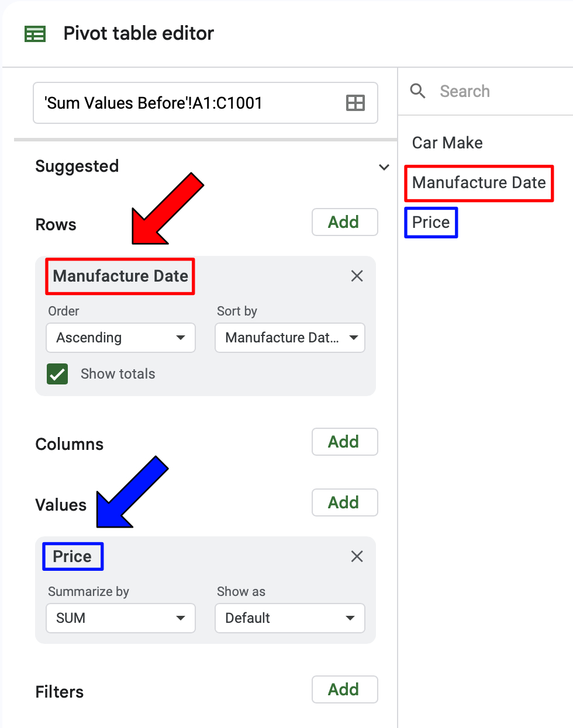The width and height of the screenshot is (573, 728).
Task: Select Price in the field list
Action: coord(431,222)
